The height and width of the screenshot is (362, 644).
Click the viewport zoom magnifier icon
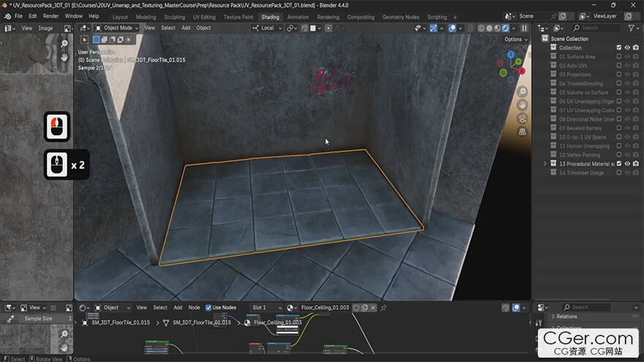[x=523, y=92]
